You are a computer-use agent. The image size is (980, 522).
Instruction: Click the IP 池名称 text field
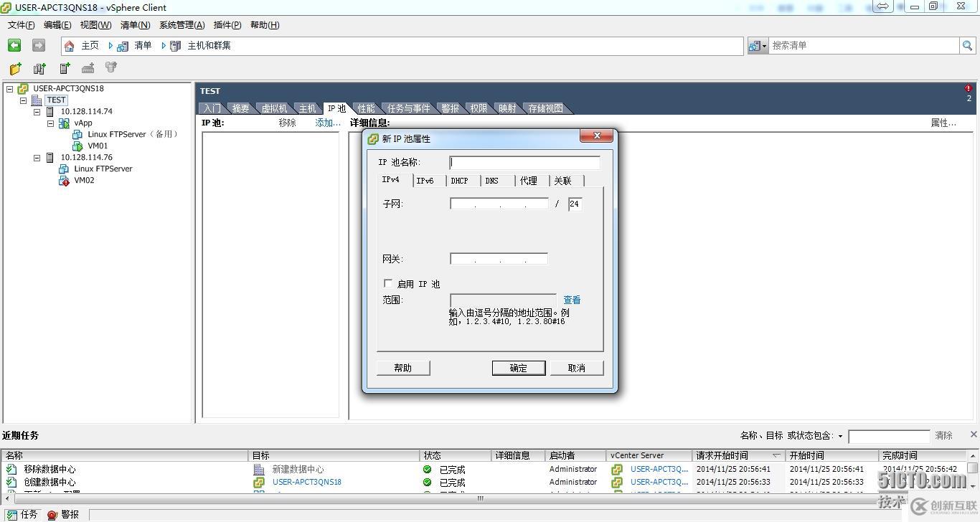point(524,163)
